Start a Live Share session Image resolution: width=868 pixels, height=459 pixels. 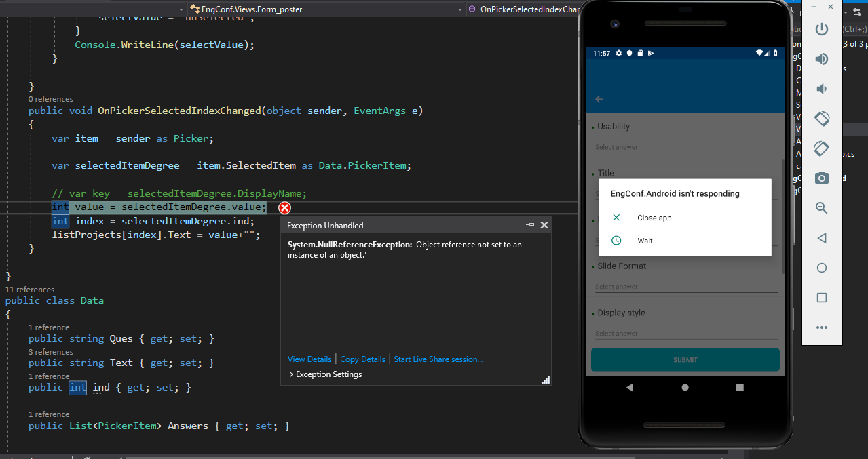pos(438,359)
